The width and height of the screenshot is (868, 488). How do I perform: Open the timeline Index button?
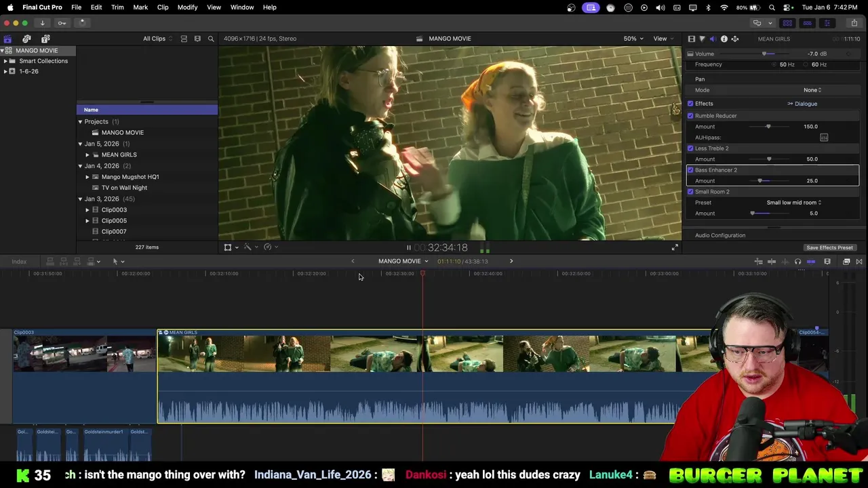point(19,262)
